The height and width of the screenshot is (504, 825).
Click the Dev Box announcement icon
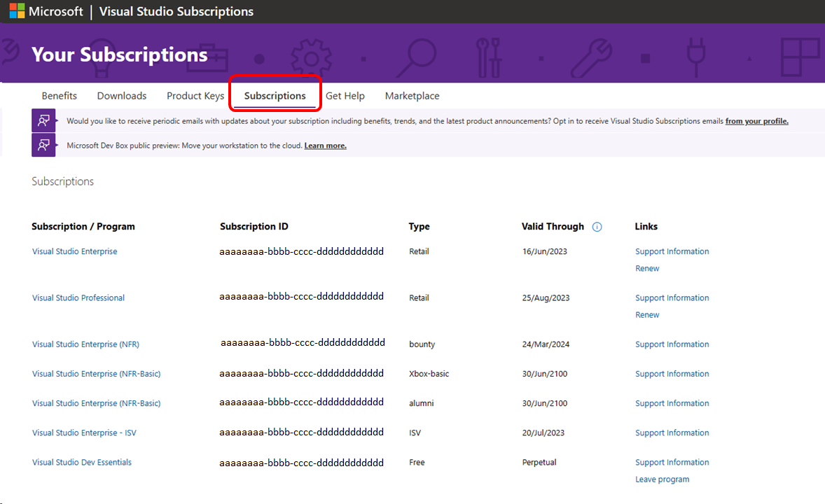[43, 145]
